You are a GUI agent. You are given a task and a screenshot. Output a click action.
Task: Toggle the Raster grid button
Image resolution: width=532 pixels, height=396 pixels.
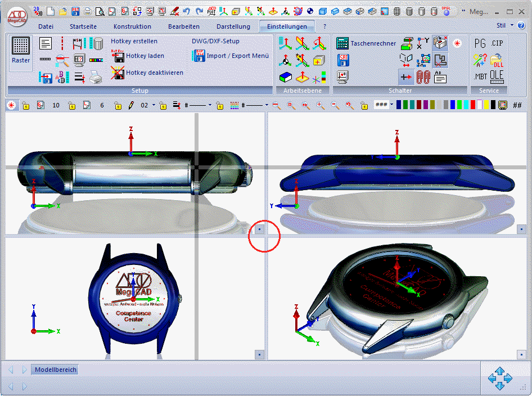[21, 53]
